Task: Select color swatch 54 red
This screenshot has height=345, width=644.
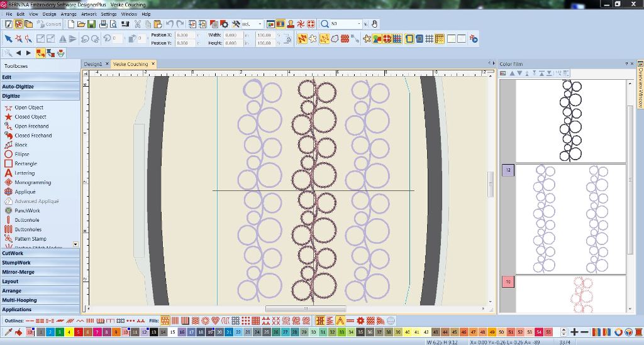Action: [539, 332]
